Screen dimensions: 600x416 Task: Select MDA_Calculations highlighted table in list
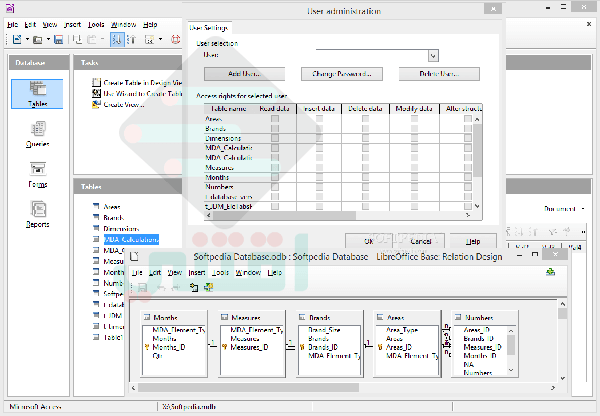[131, 240]
